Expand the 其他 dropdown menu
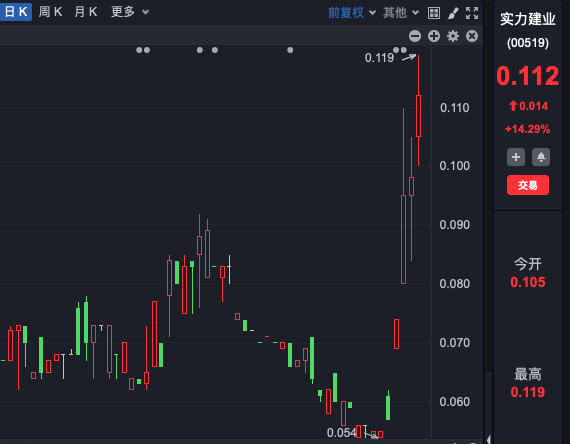The height and width of the screenshot is (444, 570). click(401, 13)
